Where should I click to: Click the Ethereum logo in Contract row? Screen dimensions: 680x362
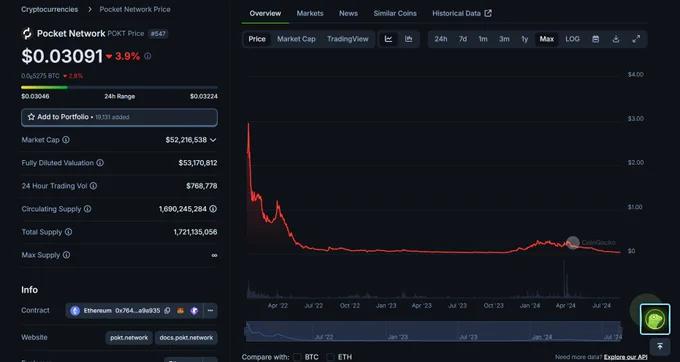[x=75, y=310]
